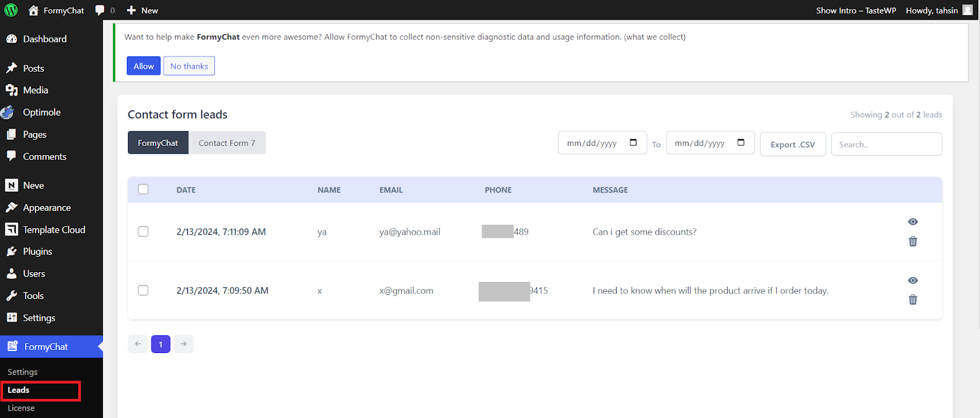
Task: Export leads with Export .CSV button
Action: point(793,145)
